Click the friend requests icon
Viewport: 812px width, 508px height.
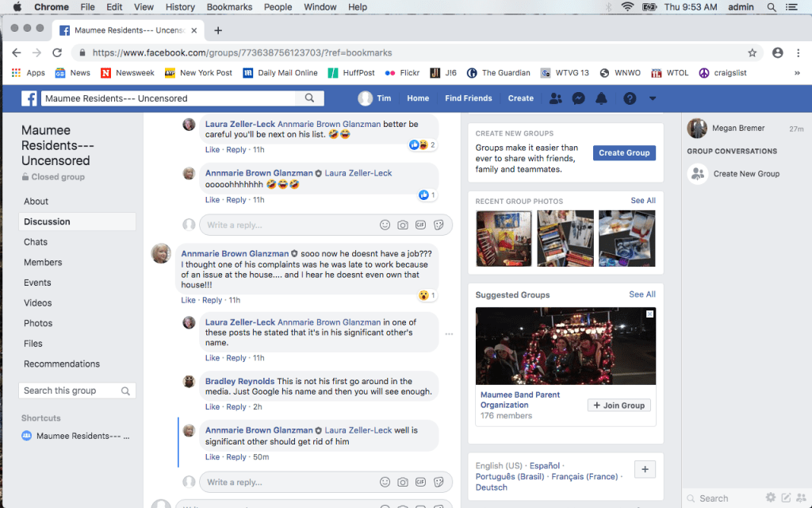point(556,98)
